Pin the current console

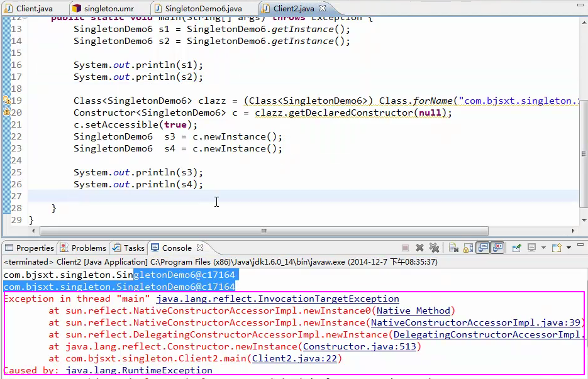coord(516,248)
